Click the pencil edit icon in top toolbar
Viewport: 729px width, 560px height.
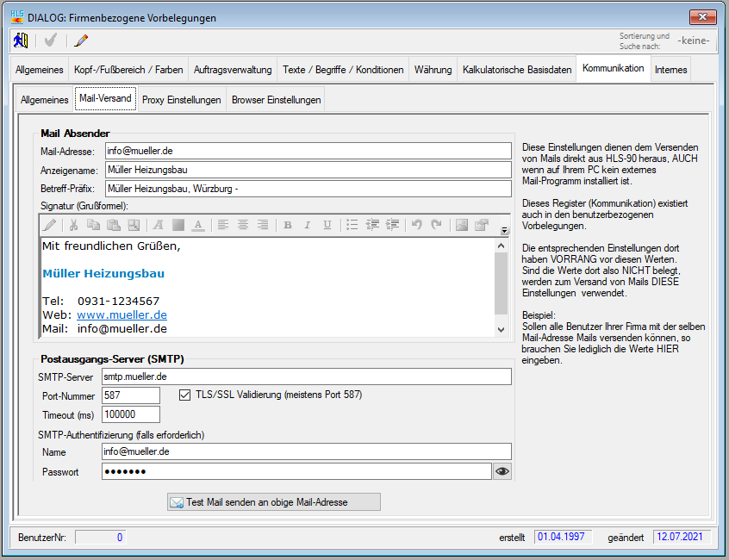point(81,40)
